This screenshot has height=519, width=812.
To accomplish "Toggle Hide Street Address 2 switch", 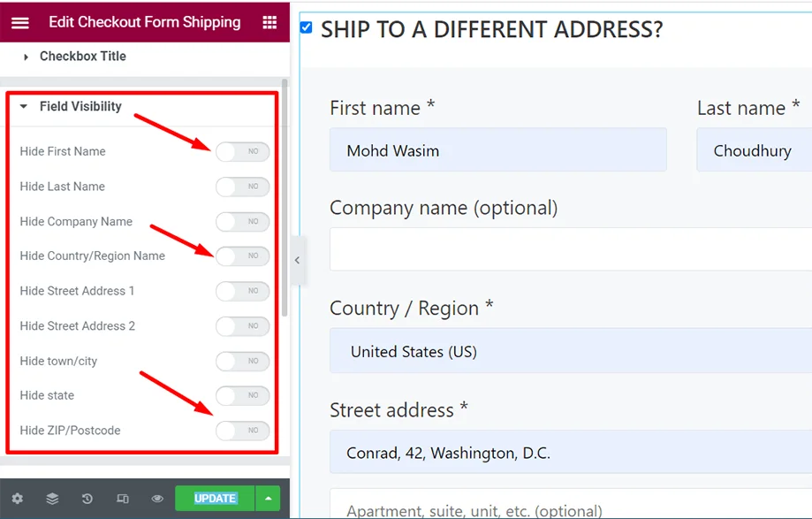I will [242, 326].
